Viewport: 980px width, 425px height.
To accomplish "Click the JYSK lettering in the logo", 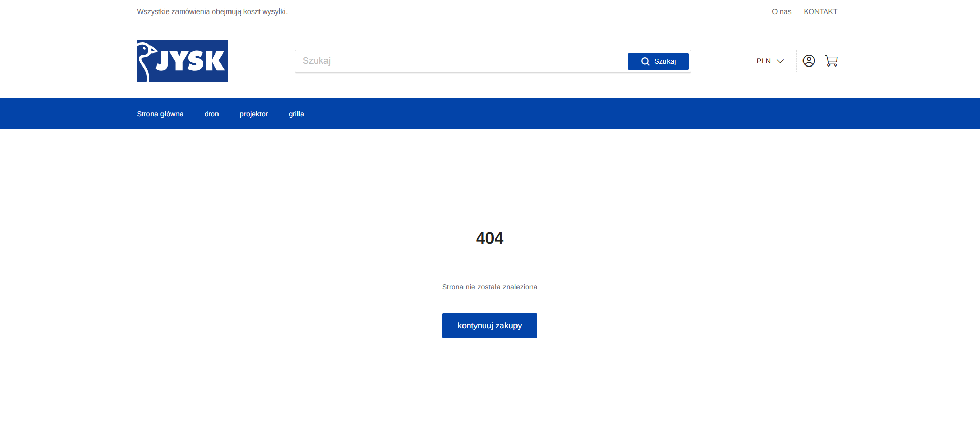I will pyautogui.click(x=190, y=61).
